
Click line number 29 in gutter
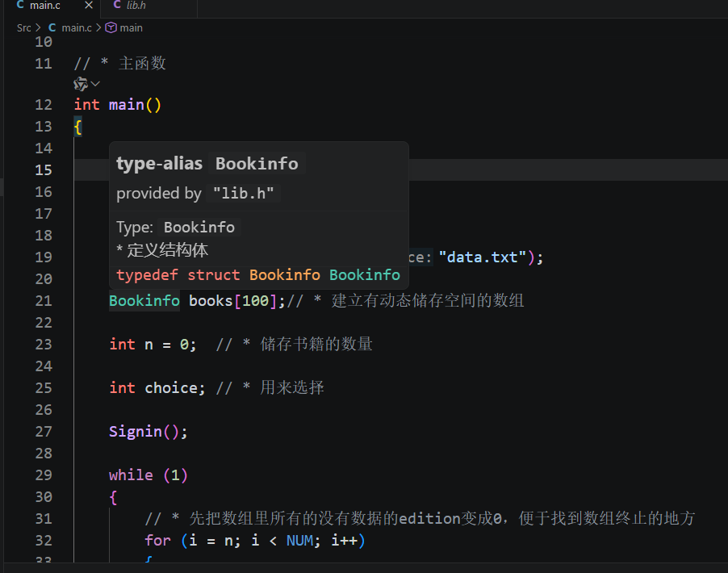(x=44, y=475)
